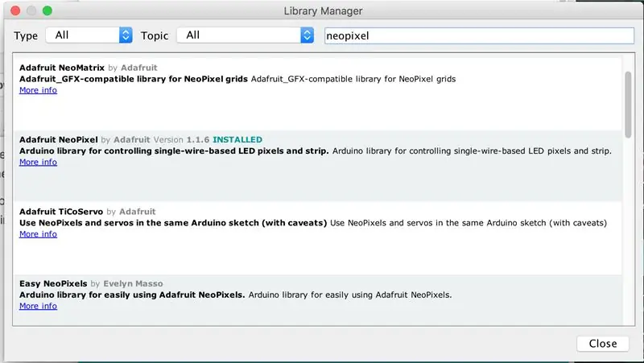The image size is (644, 363).
Task: Open More info link for Easy NeoPixels
Action: coord(38,306)
